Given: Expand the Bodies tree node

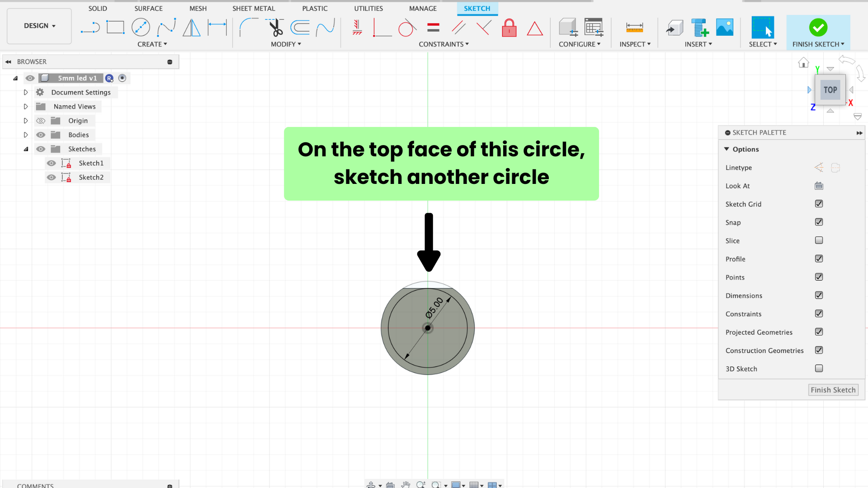Looking at the screenshot, I should coord(26,135).
